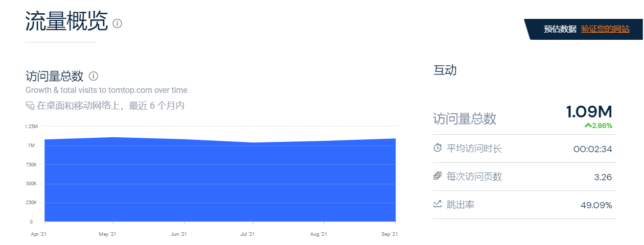Click the Jun '21 axis label
This screenshot has width=644, height=245.
click(x=178, y=234)
